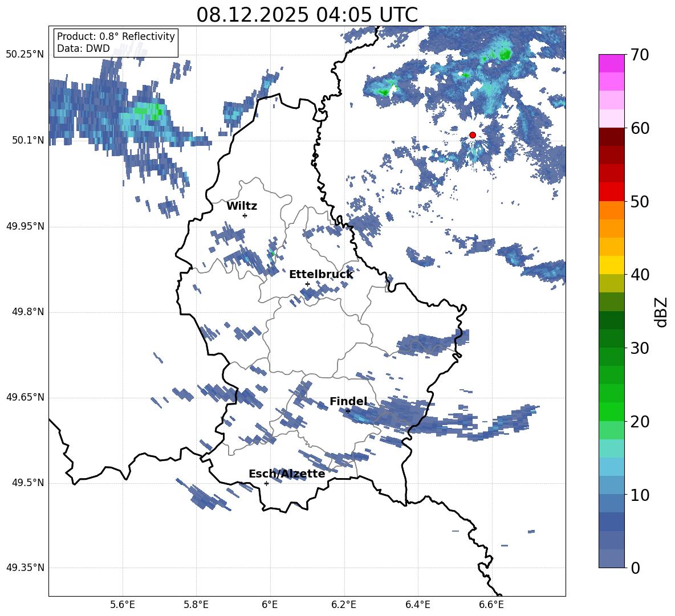675x616 pixels.
Task: Click the Data: DWD text
Action: pyautogui.click(x=83, y=48)
